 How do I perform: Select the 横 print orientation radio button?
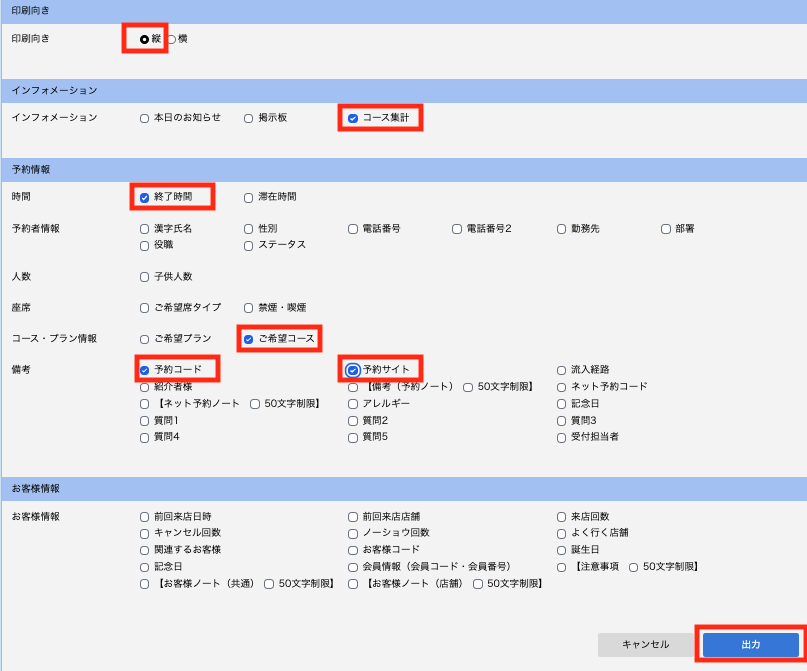click(172, 39)
